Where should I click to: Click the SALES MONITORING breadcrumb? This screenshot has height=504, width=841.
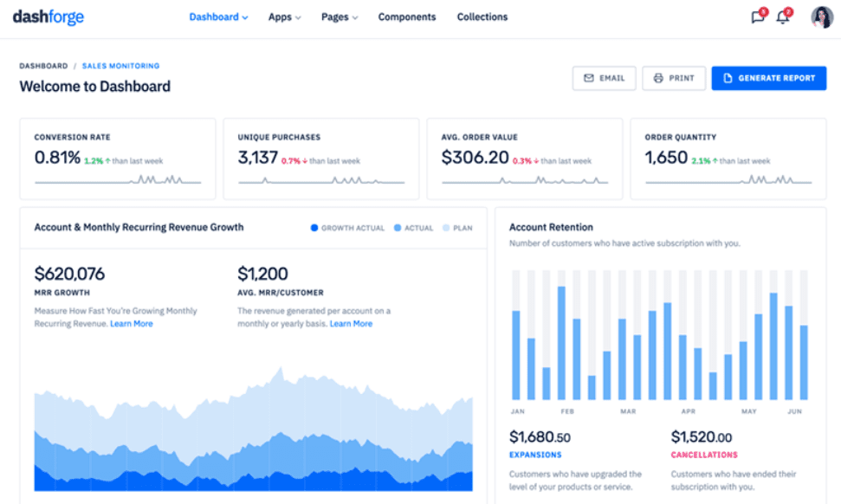tap(120, 66)
